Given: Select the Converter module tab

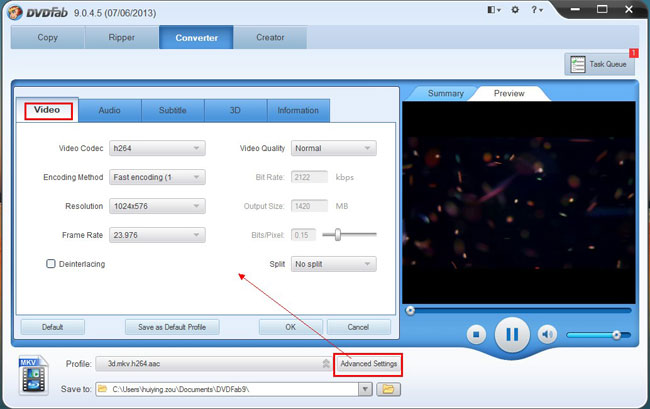Looking at the screenshot, I should (x=196, y=37).
